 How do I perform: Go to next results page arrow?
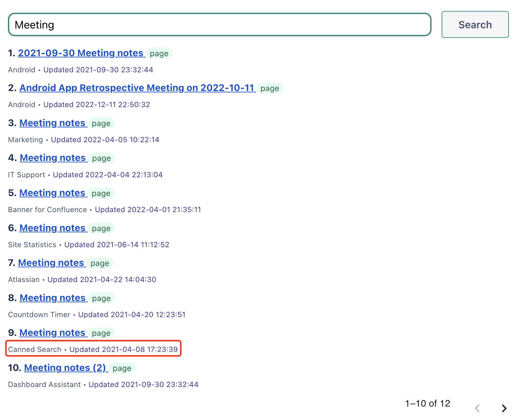click(504, 408)
